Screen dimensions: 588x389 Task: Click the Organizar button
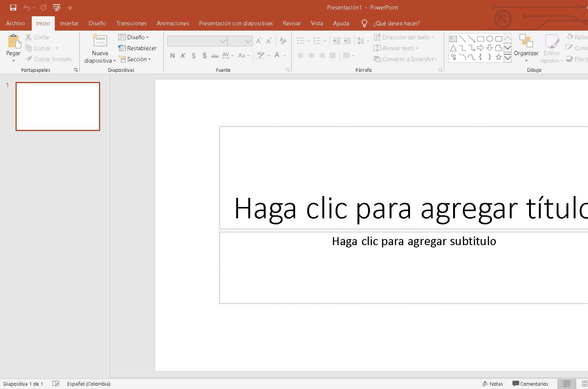tap(526, 48)
